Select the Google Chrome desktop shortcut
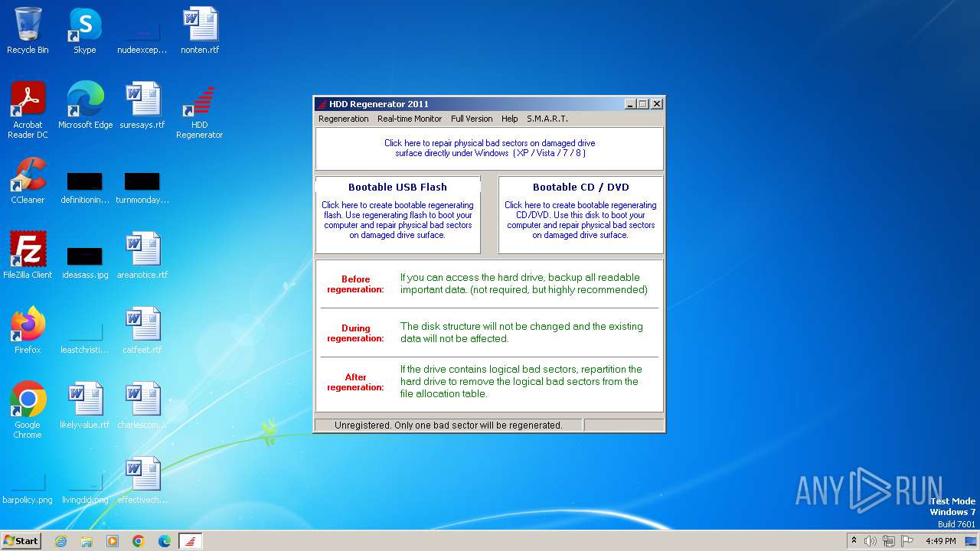 [x=28, y=410]
